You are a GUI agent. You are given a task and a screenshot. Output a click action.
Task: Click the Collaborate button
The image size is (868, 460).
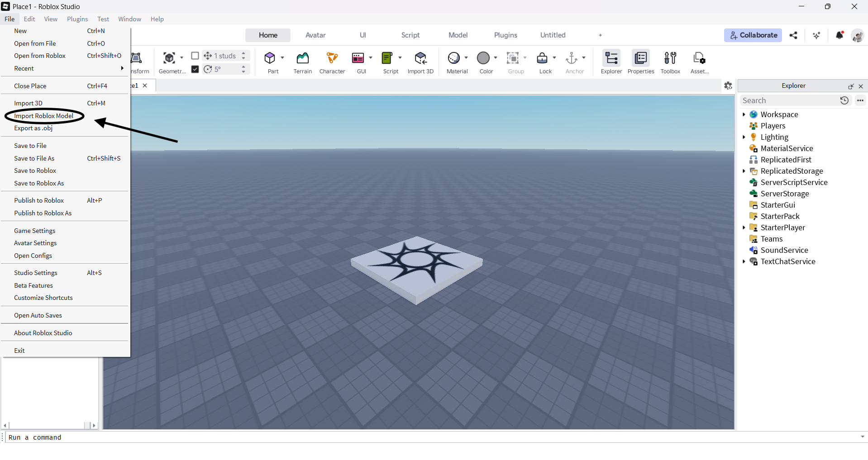point(753,35)
